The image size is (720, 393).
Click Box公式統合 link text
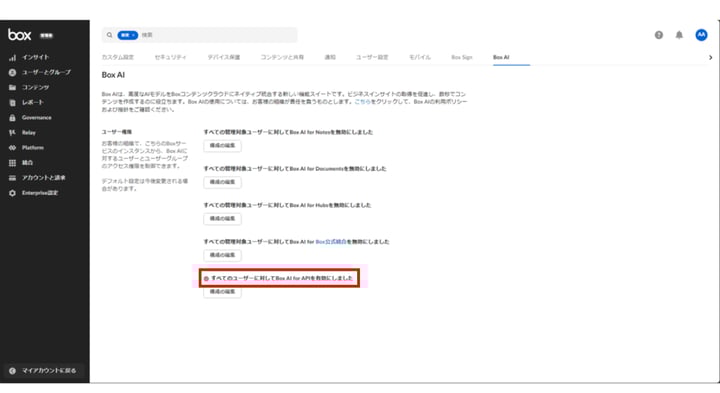point(331,242)
